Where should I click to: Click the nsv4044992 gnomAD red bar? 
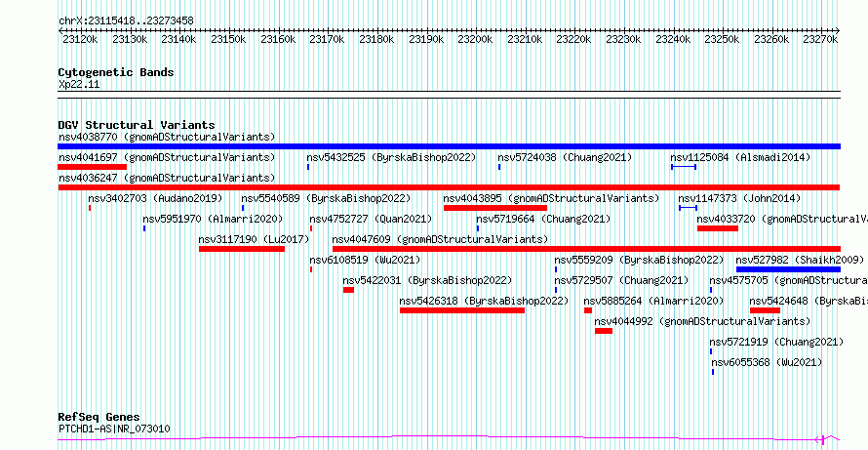pos(604,331)
